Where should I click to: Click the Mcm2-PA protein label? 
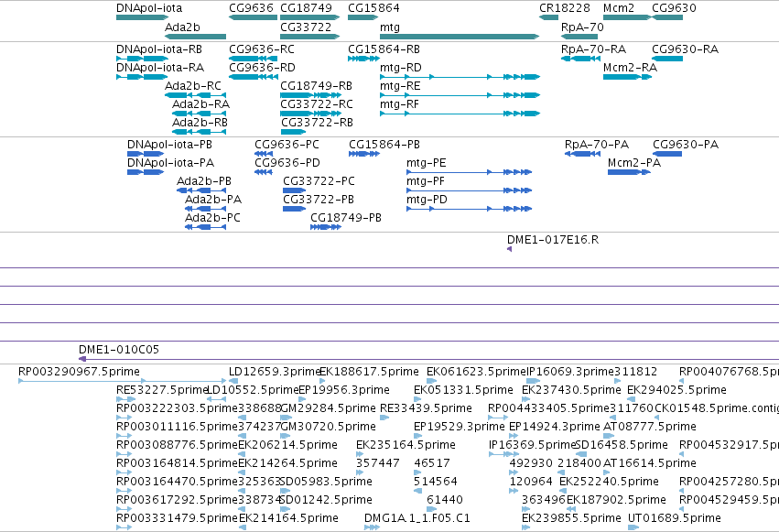[x=634, y=163]
